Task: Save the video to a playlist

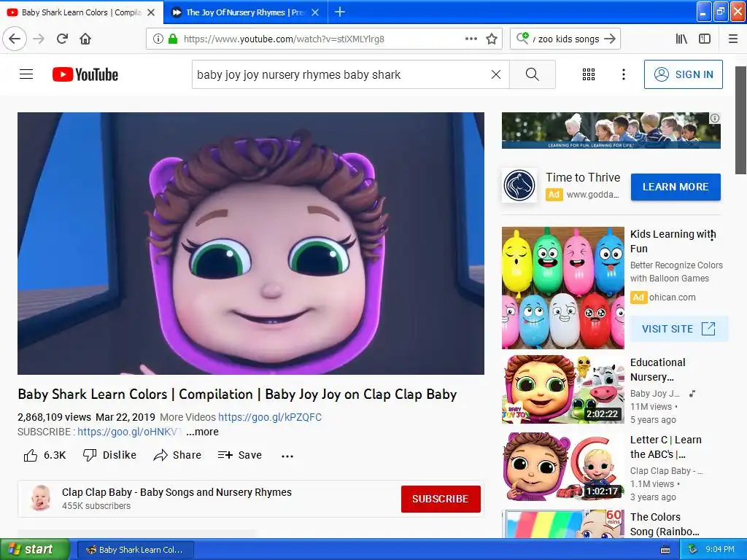Action: pyautogui.click(x=239, y=455)
